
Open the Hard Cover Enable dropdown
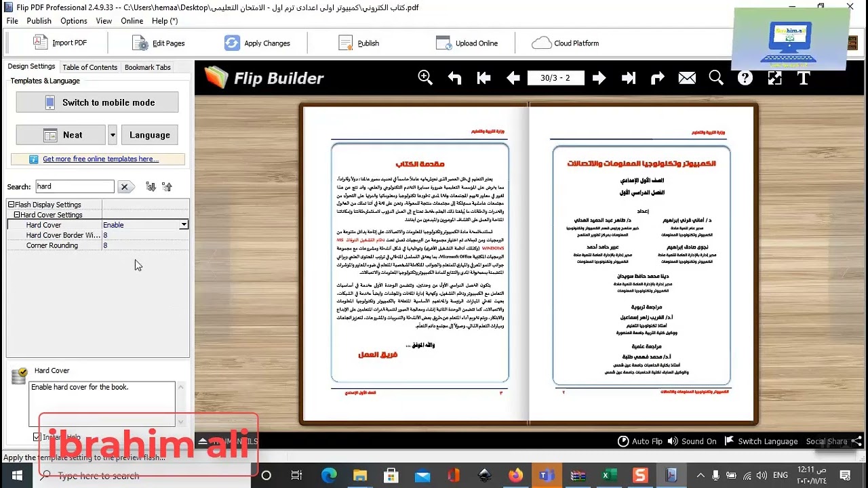click(183, 225)
